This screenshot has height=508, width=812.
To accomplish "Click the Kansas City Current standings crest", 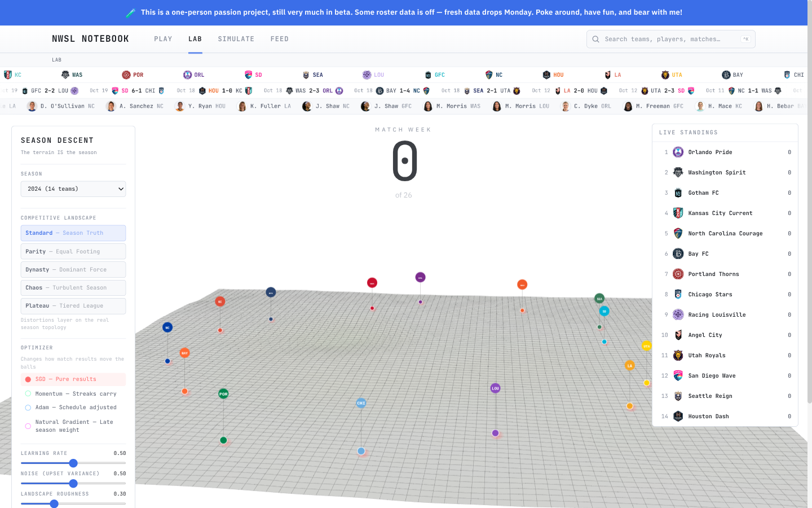I will pos(678,213).
